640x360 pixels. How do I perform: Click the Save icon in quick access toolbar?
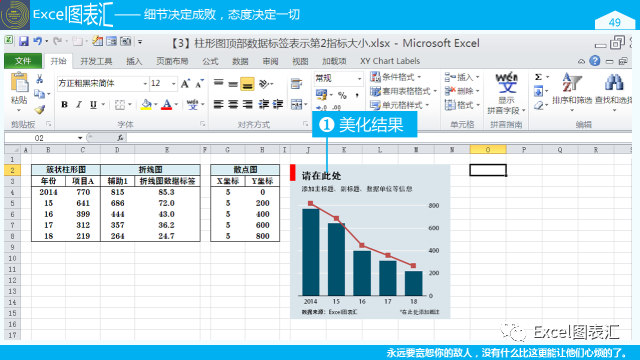24,41
